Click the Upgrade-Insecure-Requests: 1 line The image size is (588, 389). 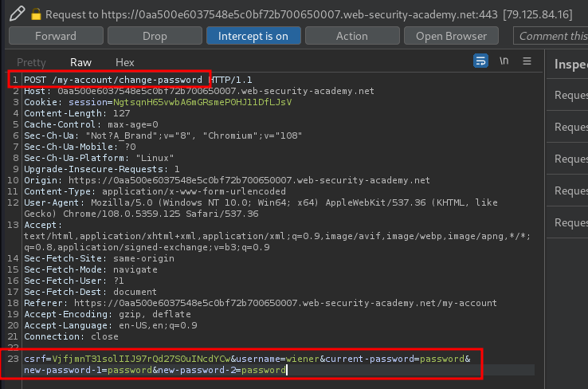coord(102,169)
